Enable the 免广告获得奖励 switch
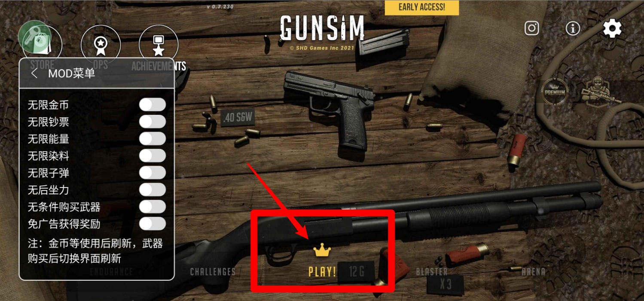The width and height of the screenshot is (644, 301). [x=153, y=224]
